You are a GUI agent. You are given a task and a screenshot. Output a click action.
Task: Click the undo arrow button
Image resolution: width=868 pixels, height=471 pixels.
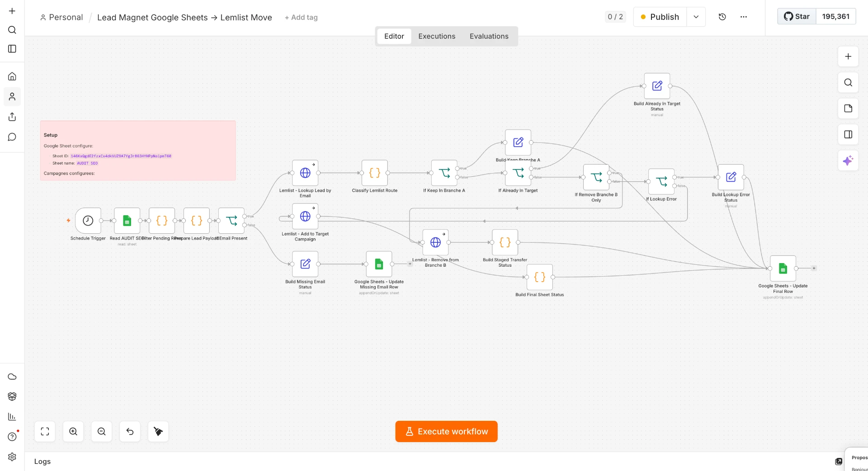pyautogui.click(x=130, y=432)
